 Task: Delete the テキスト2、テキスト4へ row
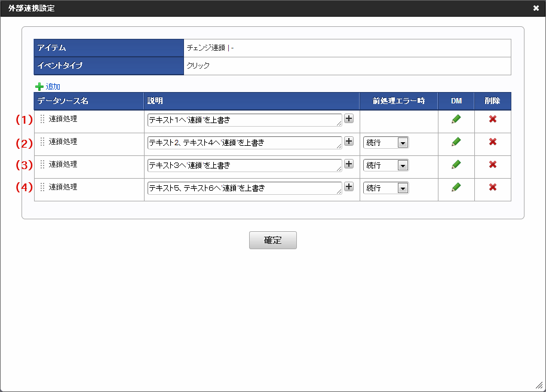point(493,142)
